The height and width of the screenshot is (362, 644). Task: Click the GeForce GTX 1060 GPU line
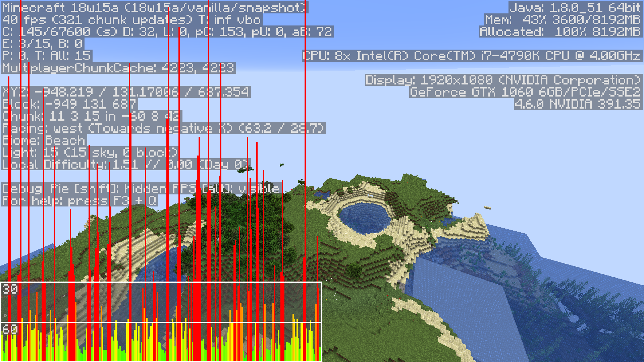coord(525,92)
